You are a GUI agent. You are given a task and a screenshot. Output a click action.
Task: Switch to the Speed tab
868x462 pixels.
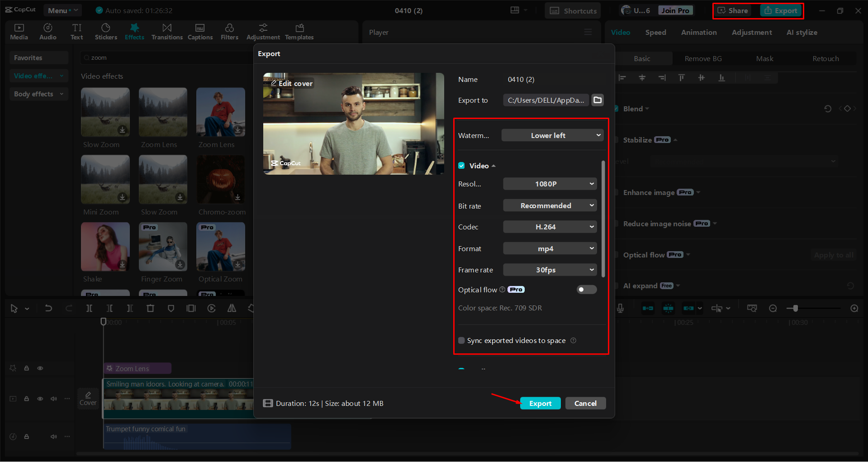tap(655, 32)
